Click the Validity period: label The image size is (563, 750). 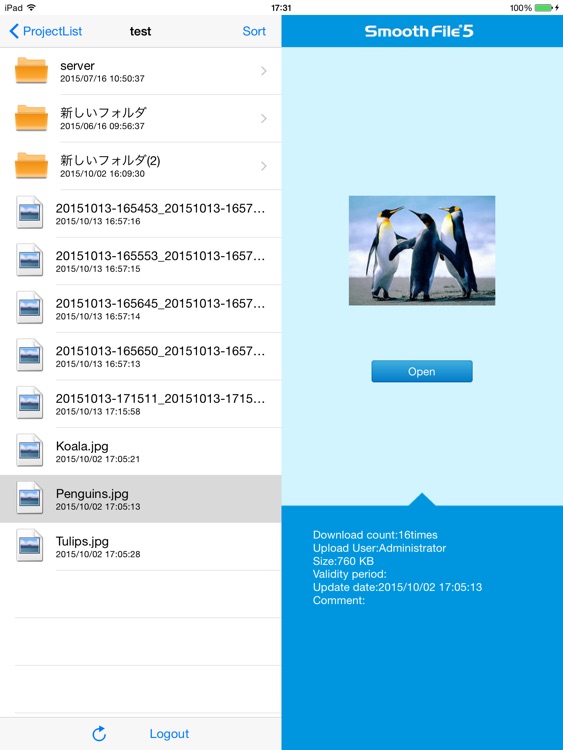pyautogui.click(x=350, y=574)
